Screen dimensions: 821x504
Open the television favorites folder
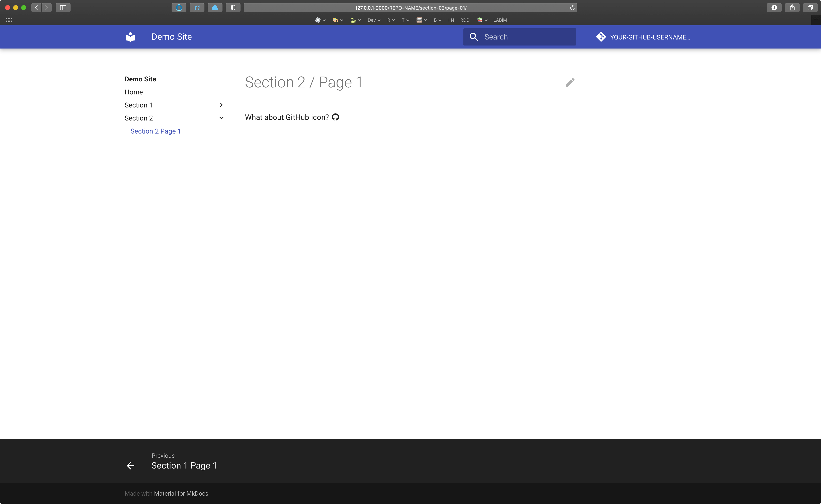422,20
